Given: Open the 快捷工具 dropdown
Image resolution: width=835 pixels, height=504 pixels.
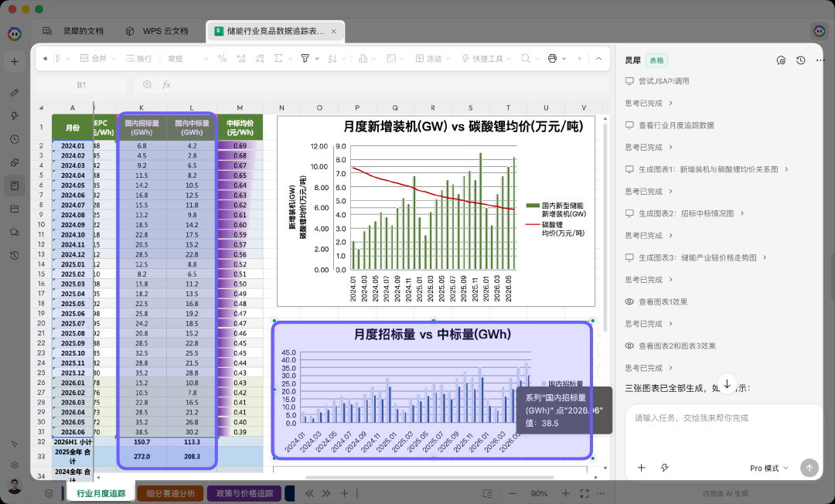Looking at the screenshot, I should tap(486, 59).
